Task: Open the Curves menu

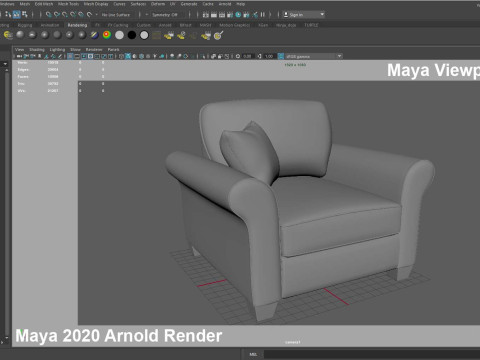Action: pos(119,4)
